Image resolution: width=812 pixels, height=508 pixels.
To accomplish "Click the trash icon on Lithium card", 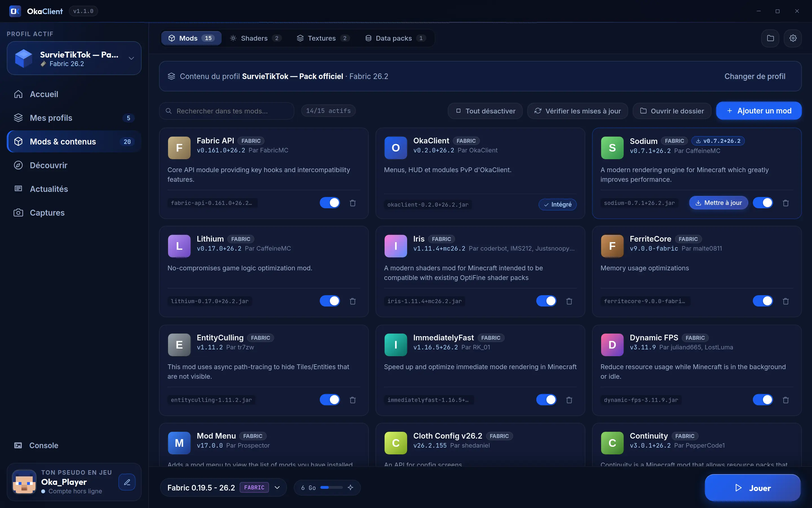I will [x=353, y=301].
